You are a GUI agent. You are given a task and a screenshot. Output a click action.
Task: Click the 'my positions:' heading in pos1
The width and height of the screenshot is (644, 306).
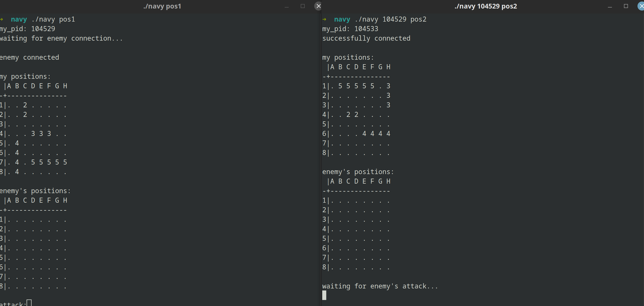coord(25,76)
